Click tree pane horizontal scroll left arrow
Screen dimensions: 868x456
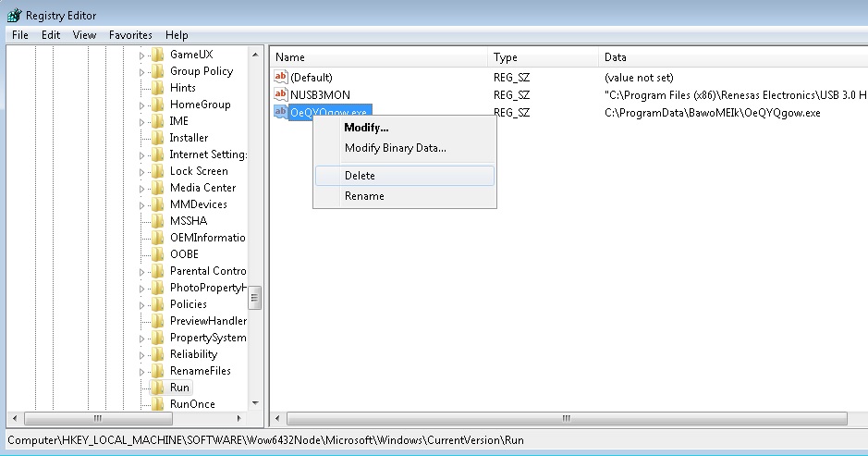(15, 418)
